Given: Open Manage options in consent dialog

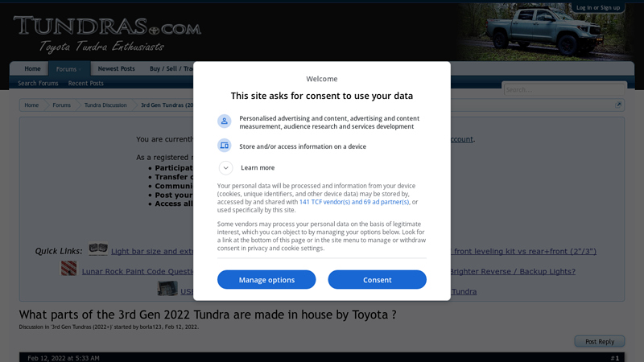Looking at the screenshot, I should (266, 280).
